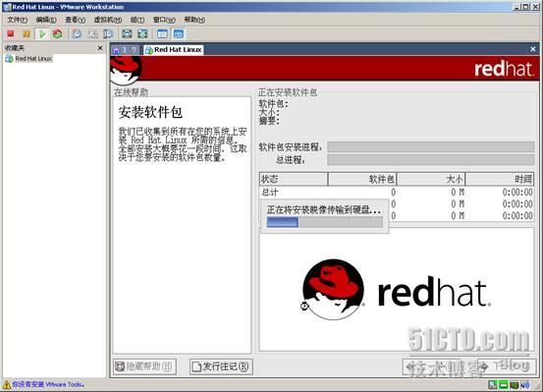This screenshot has height=392, width=543.
Task: Open the 帮助(H) menu
Action: [x=194, y=20]
